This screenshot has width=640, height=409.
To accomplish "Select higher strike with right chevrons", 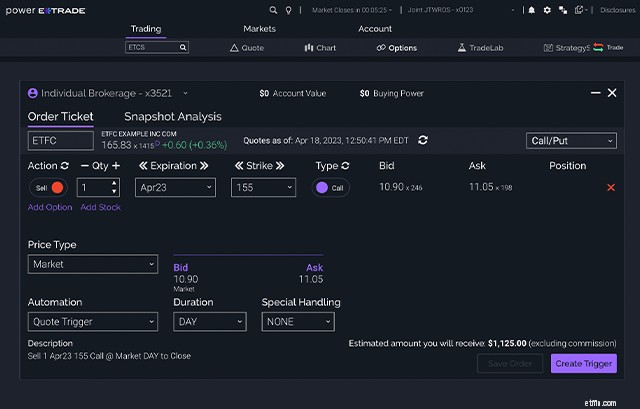I will click(280, 166).
